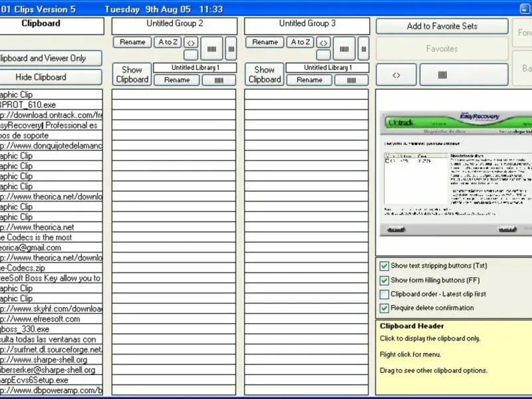Screen dimensions: 532x399
Task: Select Untitled Library 1 under Group 3
Action: tap(327, 68)
